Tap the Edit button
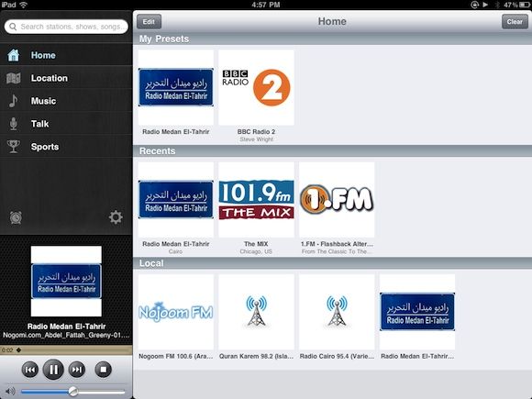The image size is (532, 399). [149, 22]
